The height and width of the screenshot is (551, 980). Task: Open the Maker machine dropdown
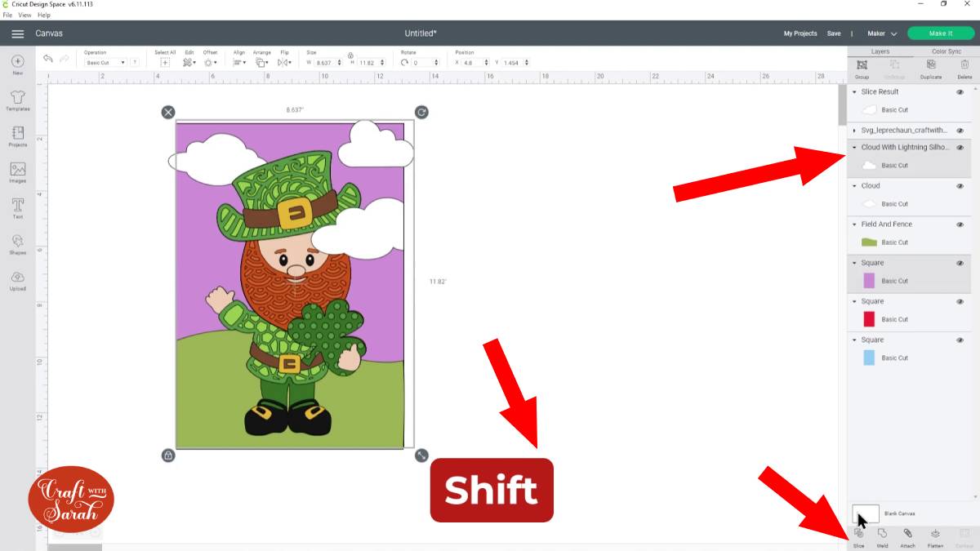pyautogui.click(x=882, y=33)
